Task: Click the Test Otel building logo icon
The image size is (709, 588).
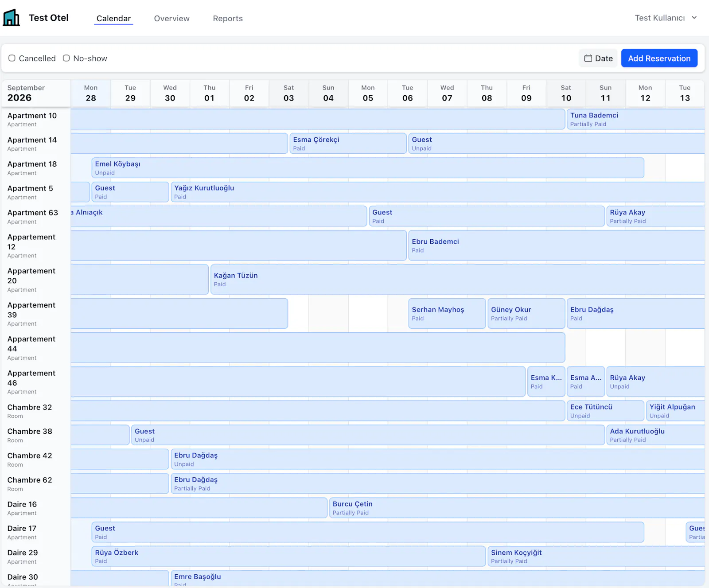Action: click(12, 18)
